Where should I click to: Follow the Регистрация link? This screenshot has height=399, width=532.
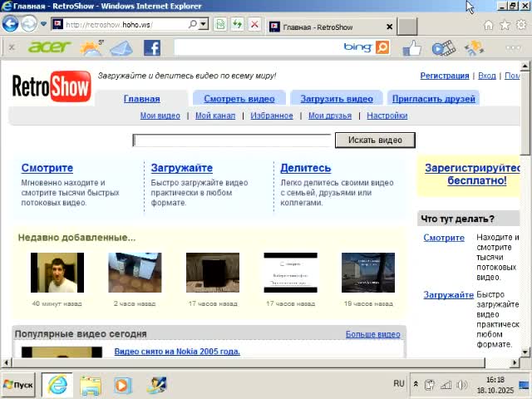[x=444, y=76]
